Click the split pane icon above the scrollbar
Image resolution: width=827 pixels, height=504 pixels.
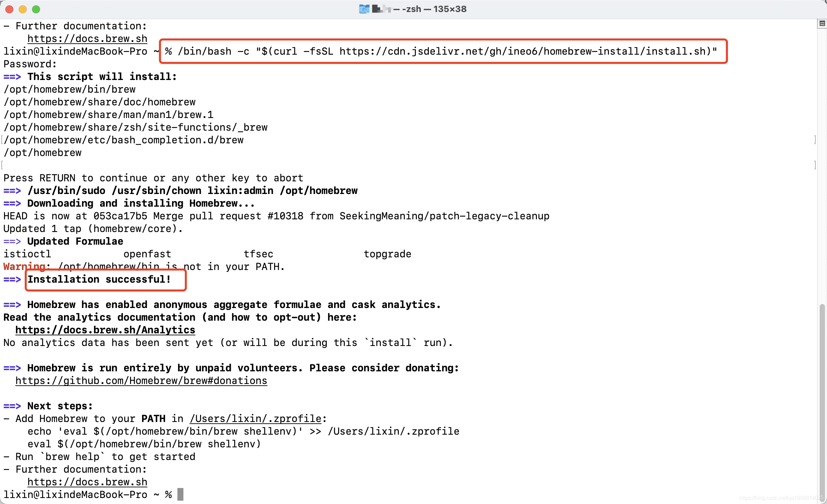pos(822,23)
